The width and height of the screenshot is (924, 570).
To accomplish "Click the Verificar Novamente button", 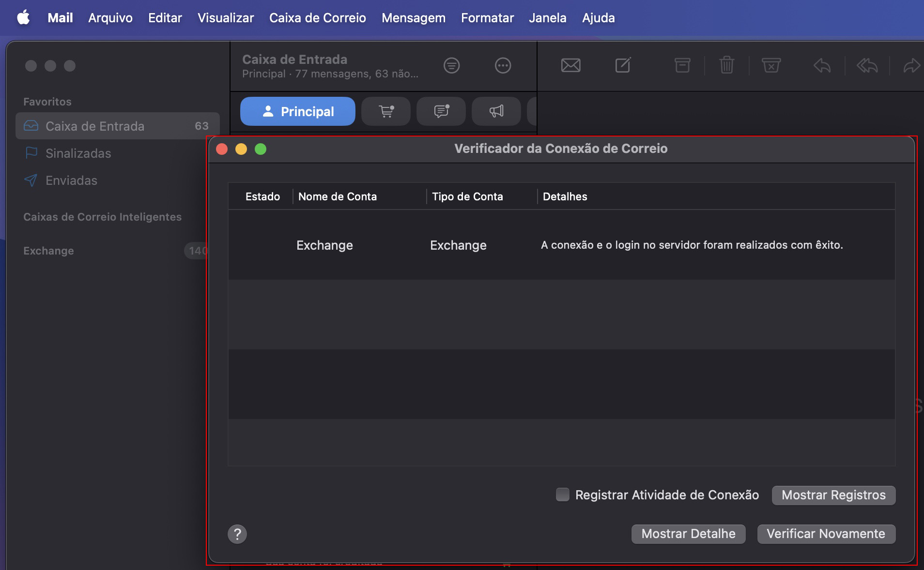I will click(826, 534).
